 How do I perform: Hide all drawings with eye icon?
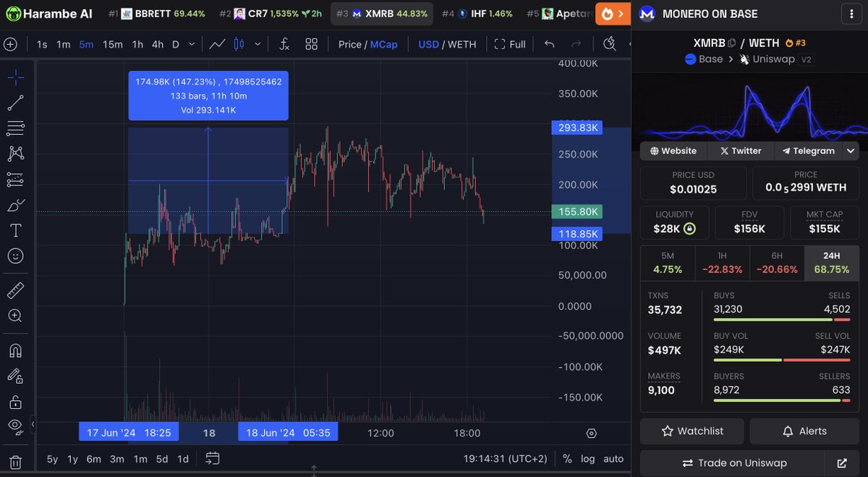coord(15,426)
